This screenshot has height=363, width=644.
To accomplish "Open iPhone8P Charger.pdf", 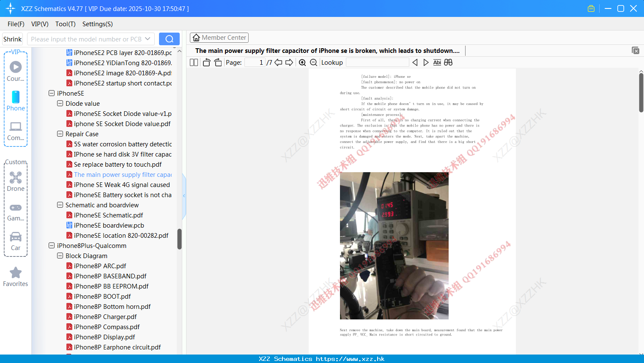I will [x=102, y=316].
